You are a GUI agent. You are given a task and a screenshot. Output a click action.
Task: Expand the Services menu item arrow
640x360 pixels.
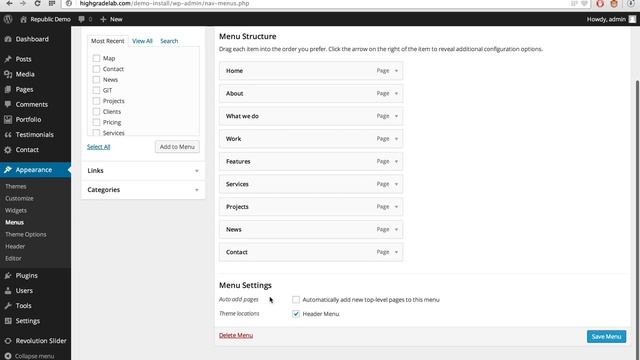[396, 184]
